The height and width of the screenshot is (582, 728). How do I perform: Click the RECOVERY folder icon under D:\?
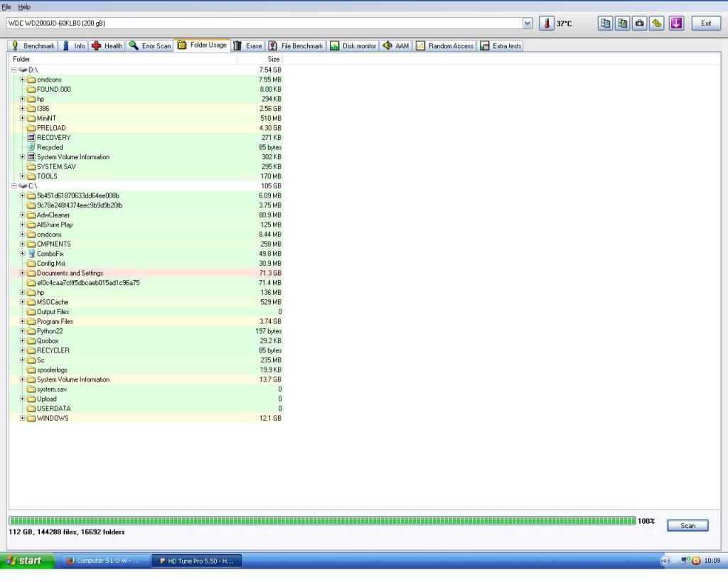click(x=31, y=138)
